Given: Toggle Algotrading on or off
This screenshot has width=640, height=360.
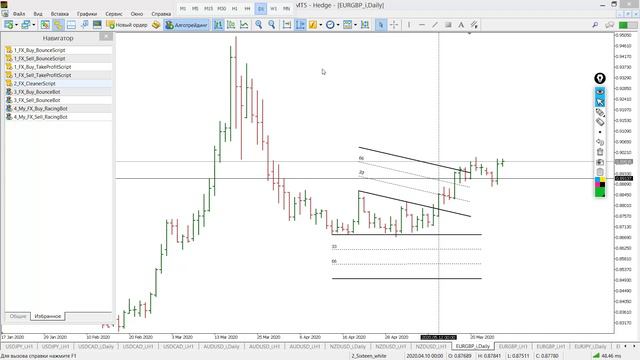Looking at the screenshot, I should pyautogui.click(x=187, y=25).
